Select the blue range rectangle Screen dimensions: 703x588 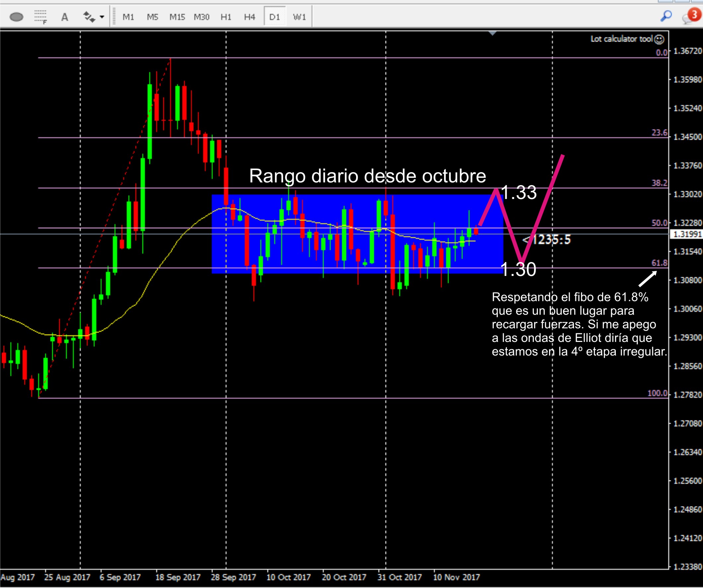point(357,234)
